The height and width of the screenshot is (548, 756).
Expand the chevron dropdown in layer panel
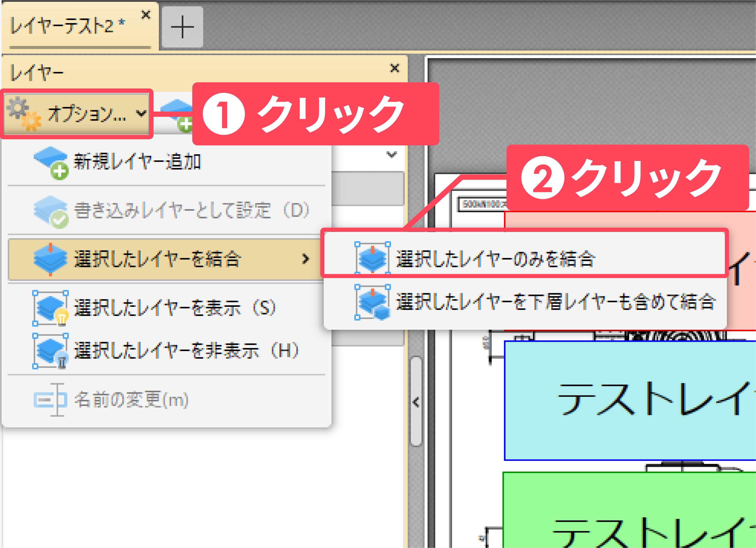point(391,155)
